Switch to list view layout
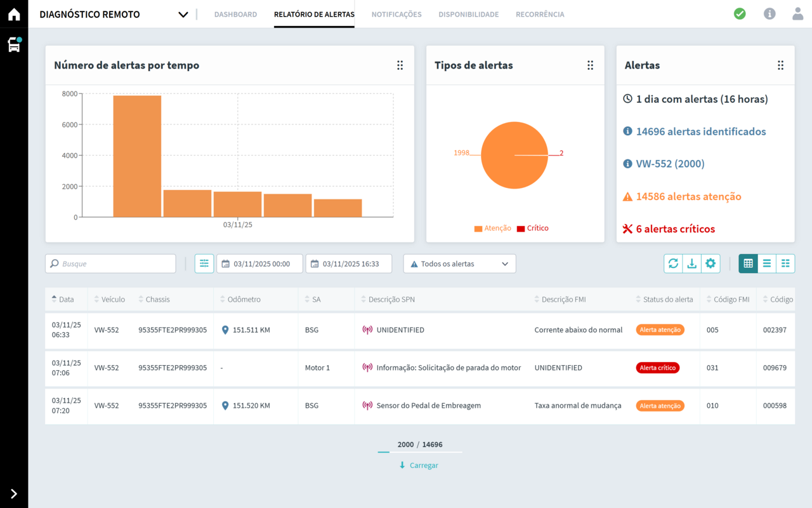812x508 pixels. [767, 264]
